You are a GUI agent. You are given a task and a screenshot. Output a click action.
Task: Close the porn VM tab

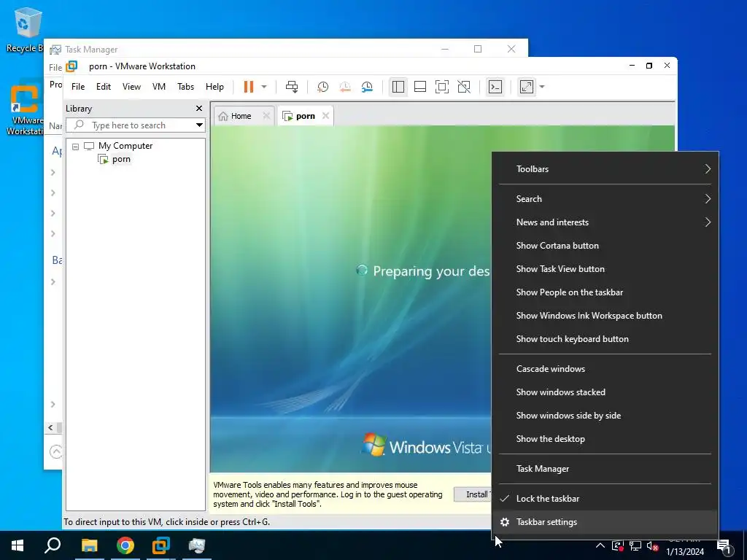tap(325, 116)
